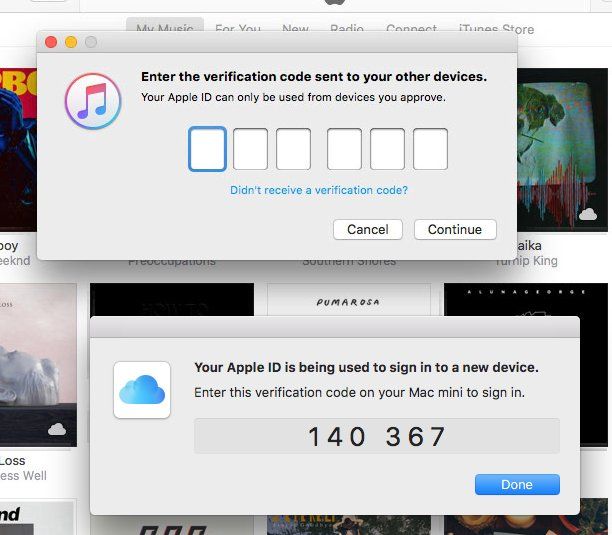
Task: Focus the first verification code digit box
Action: 207,149
